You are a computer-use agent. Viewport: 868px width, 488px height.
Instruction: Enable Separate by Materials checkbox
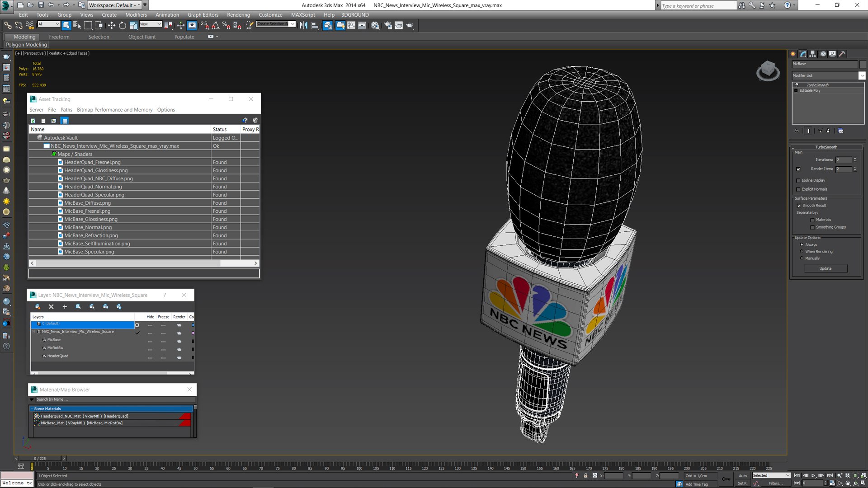(812, 220)
